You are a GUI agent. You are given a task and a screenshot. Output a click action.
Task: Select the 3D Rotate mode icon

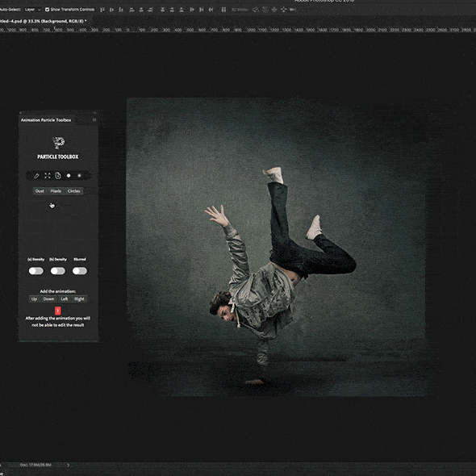(256, 10)
